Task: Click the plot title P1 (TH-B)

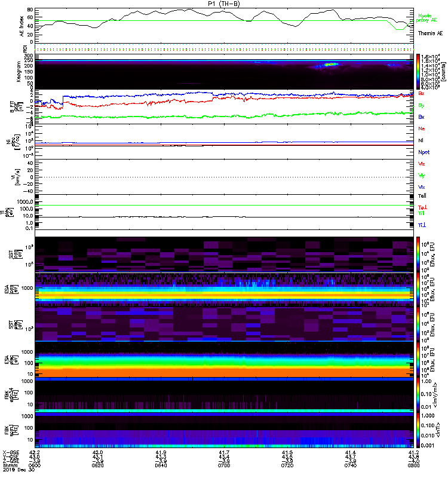Action: pyautogui.click(x=223, y=4)
